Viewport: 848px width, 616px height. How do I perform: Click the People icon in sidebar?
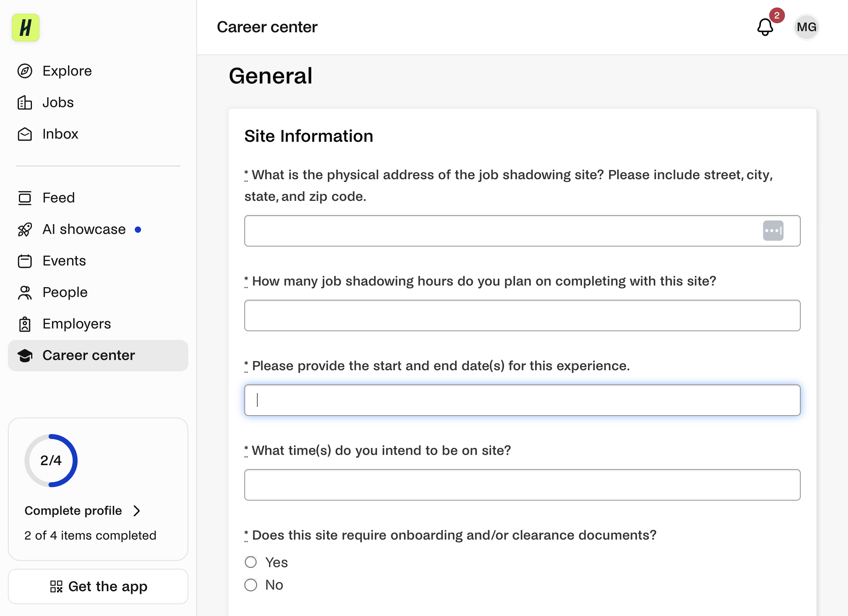click(x=25, y=292)
